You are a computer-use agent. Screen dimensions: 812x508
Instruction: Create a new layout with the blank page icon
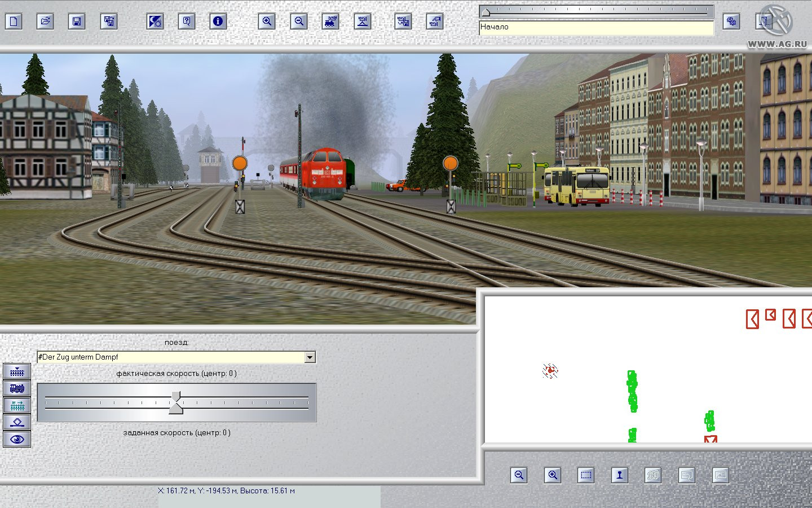click(14, 21)
